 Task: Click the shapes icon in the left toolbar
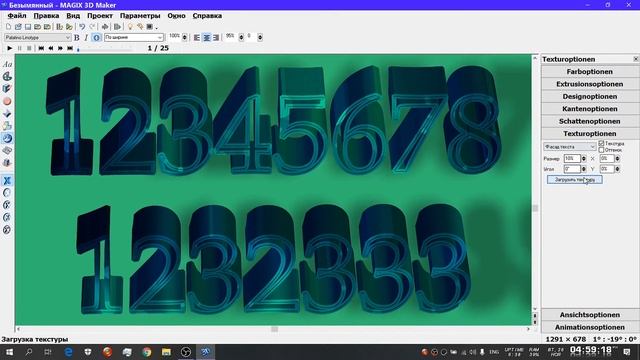[7, 126]
